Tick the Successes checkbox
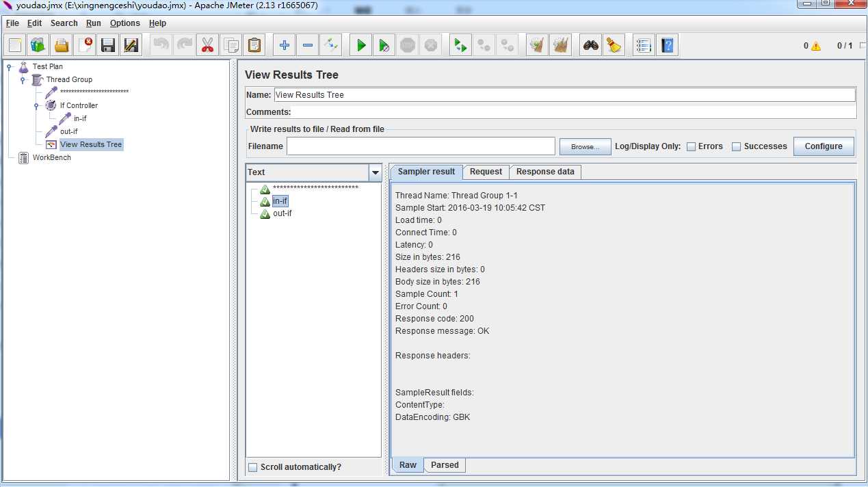 (736, 146)
